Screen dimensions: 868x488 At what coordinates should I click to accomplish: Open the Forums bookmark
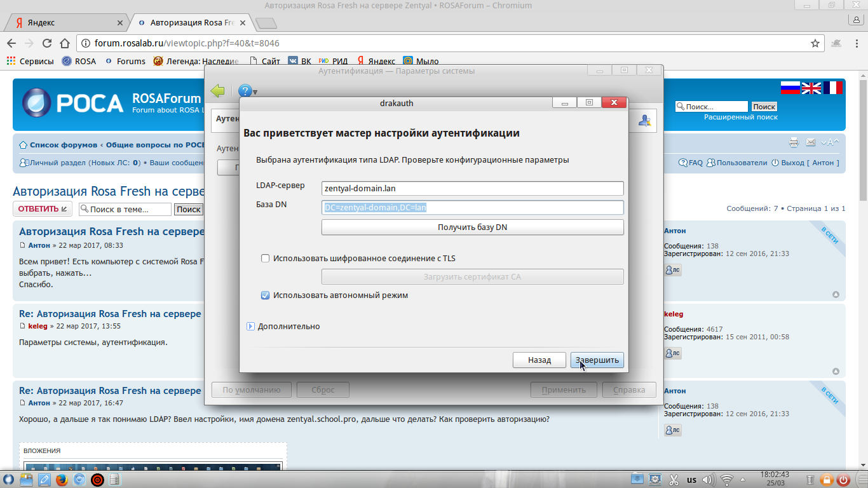(125, 61)
